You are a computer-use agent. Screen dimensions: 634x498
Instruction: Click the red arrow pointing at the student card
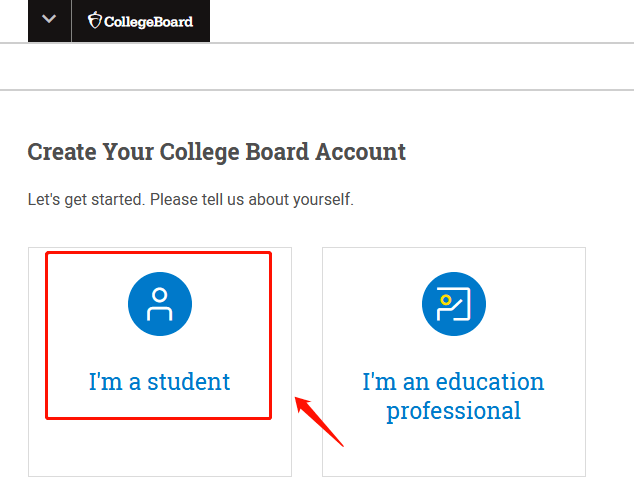[320, 422]
